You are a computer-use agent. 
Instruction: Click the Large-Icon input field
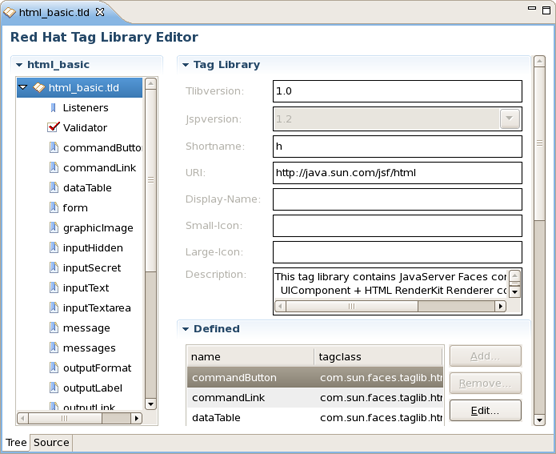click(x=397, y=252)
